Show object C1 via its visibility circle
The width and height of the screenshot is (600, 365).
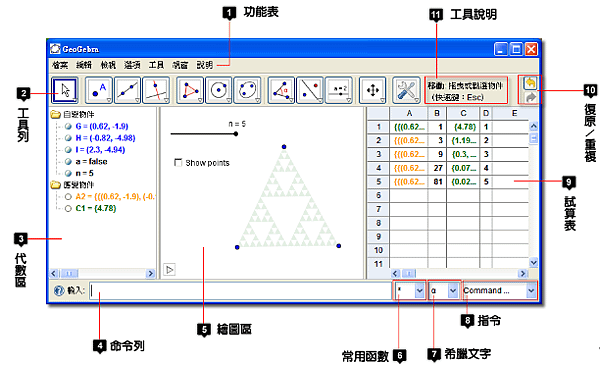(x=68, y=209)
